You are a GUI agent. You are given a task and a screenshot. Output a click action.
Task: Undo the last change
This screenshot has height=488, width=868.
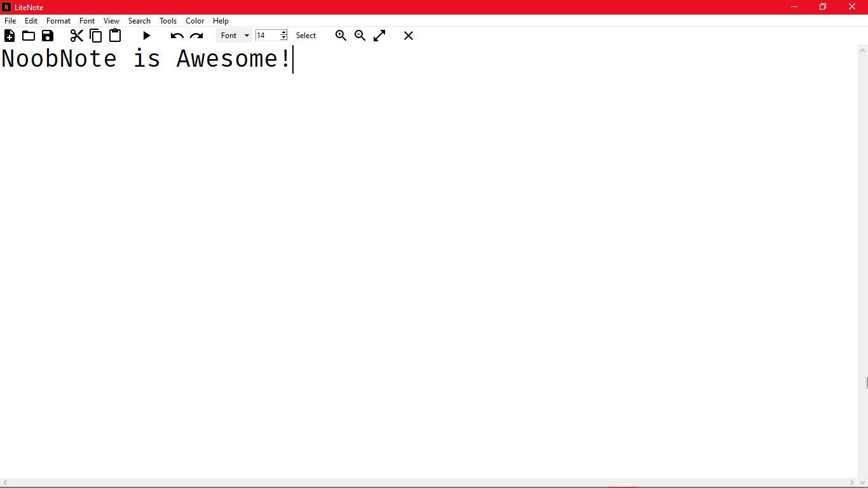(177, 36)
